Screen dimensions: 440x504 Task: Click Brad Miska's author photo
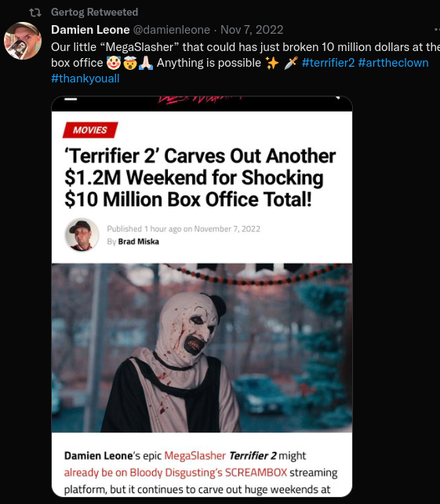(x=82, y=235)
